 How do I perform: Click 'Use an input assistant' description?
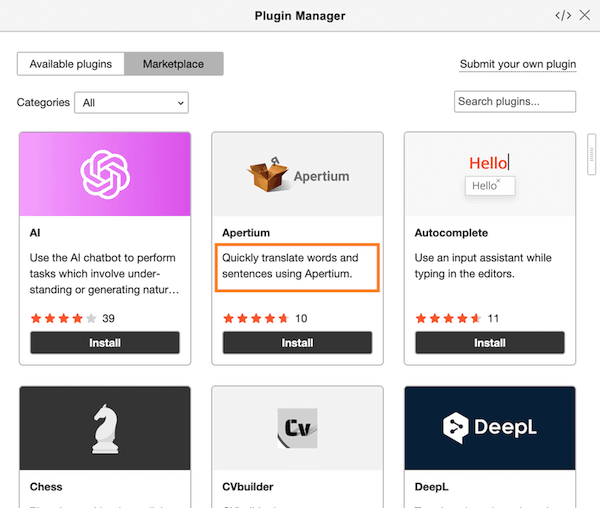tap(483, 266)
